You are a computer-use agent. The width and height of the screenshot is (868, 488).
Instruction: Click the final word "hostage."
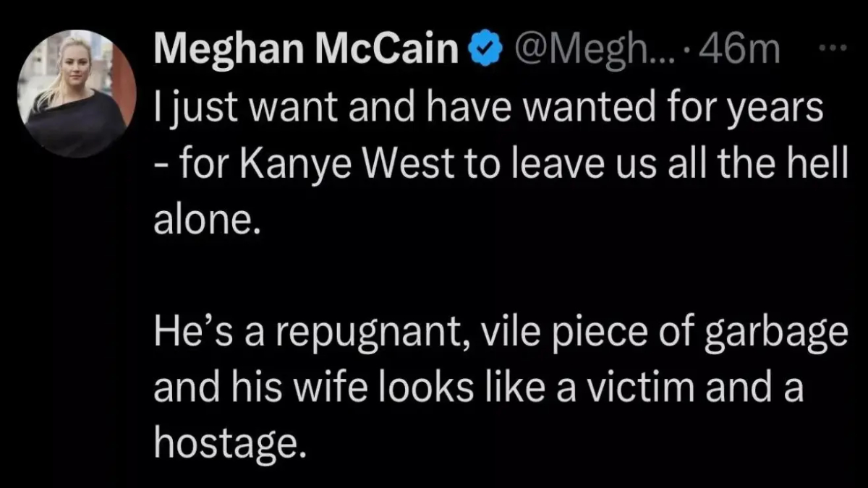tap(225, 442)
